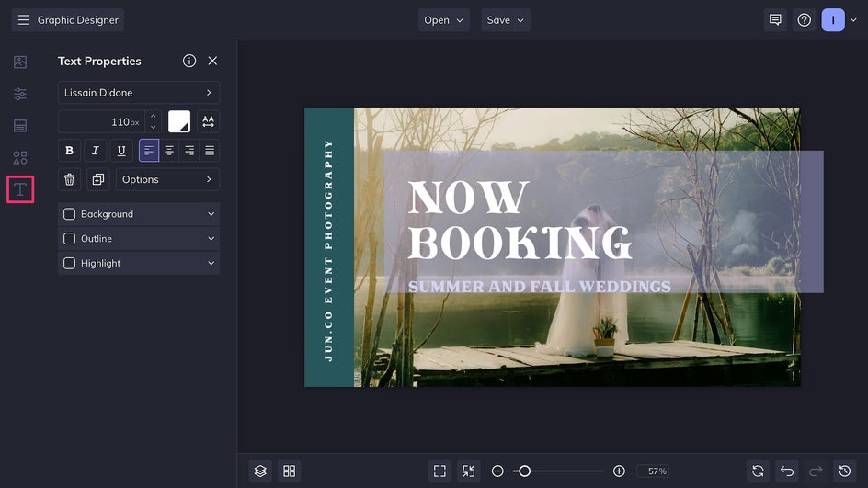Click the zoom in plus icon
The width and height of the screenshot is (868, 488).
[x=619, y=471]
